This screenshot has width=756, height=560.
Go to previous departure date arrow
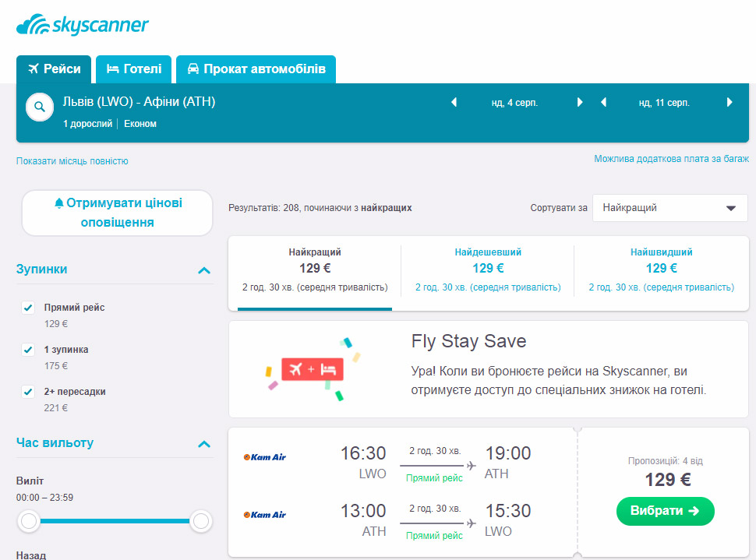click(x=454, y=102)
